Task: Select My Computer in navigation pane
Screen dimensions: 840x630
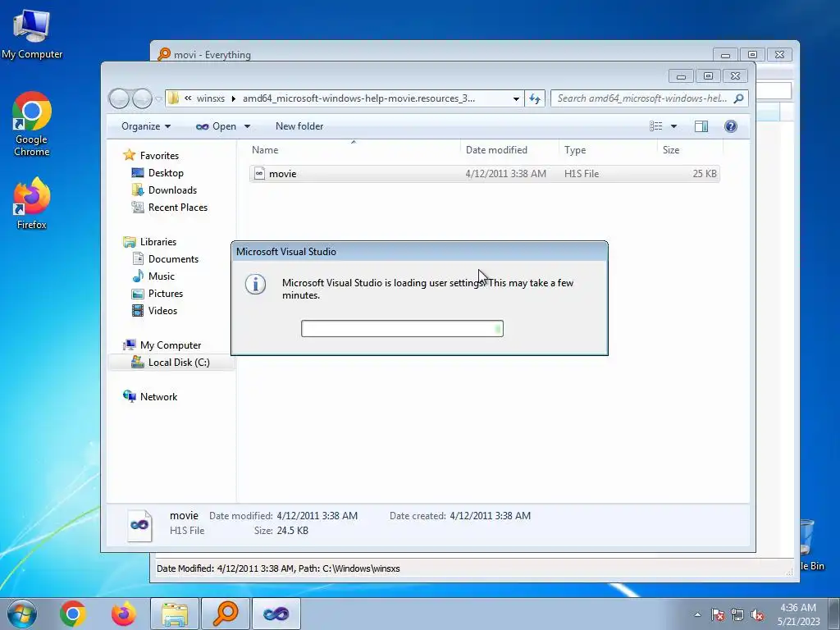Action: coord(171,345)
